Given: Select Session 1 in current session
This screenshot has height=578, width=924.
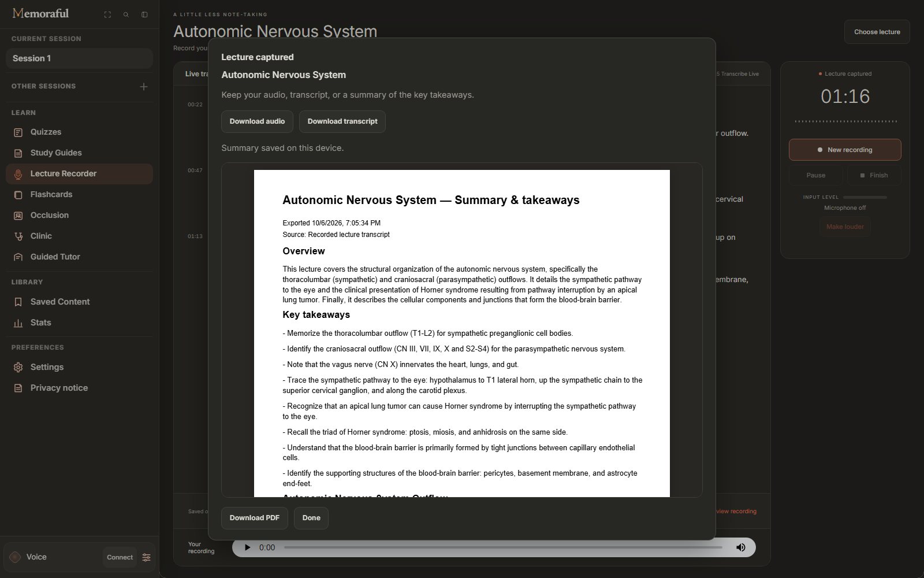Looking at the screenshot, I should [x=79, y=58].
